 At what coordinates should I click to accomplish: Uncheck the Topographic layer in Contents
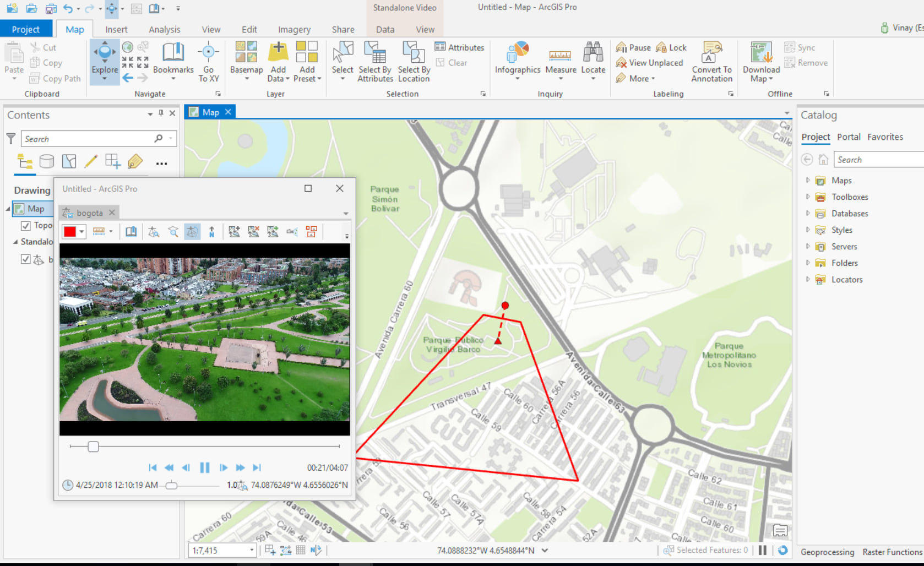(x=25, y=225)
